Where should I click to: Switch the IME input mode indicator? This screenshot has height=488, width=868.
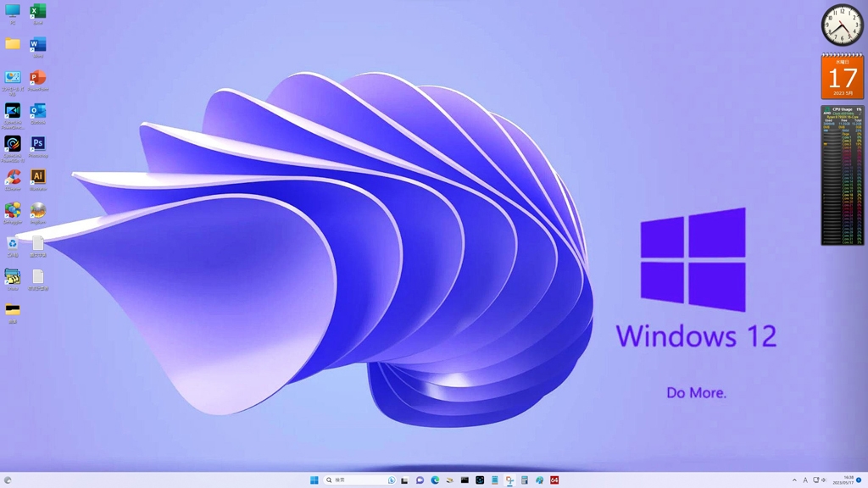[805, 480]
